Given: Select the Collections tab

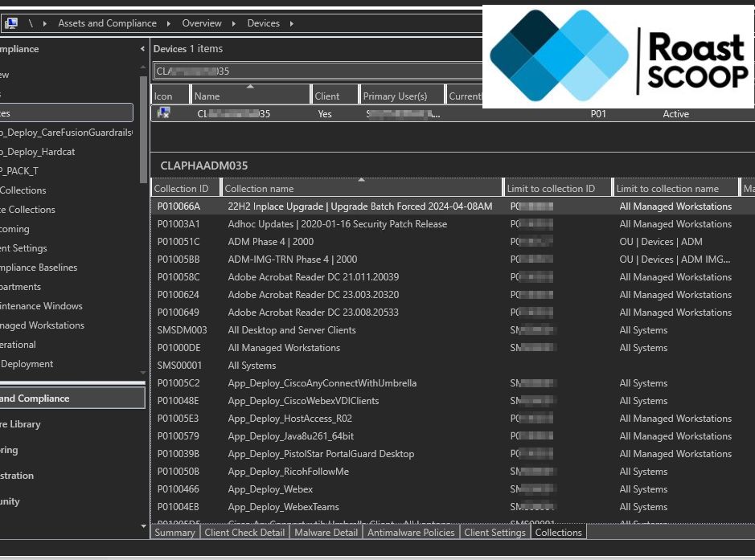Looking at the screenshot, I should 559,532.
